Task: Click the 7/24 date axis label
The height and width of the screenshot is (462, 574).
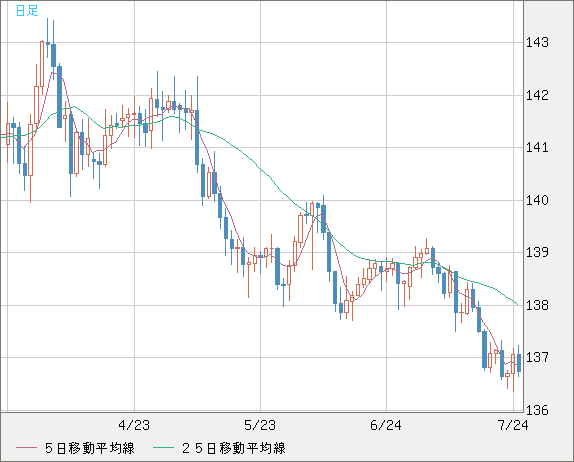Action: tap(513, 425)
